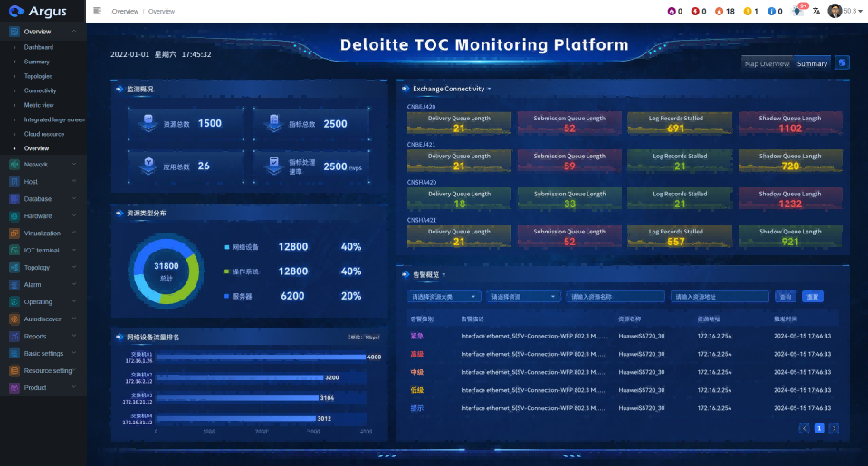
Task: Go to previous page of alarm table
Action: (805, 428)
